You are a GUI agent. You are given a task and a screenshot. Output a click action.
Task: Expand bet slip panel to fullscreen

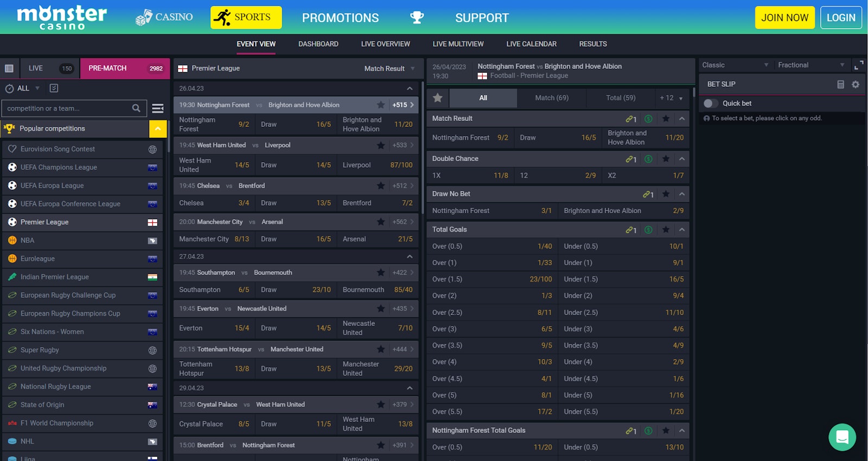coord(858,65)
